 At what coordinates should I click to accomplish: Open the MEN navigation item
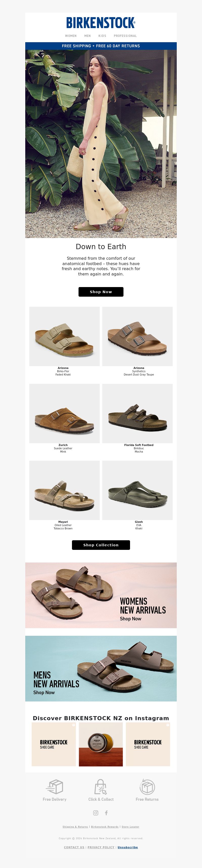pos(88,36)
